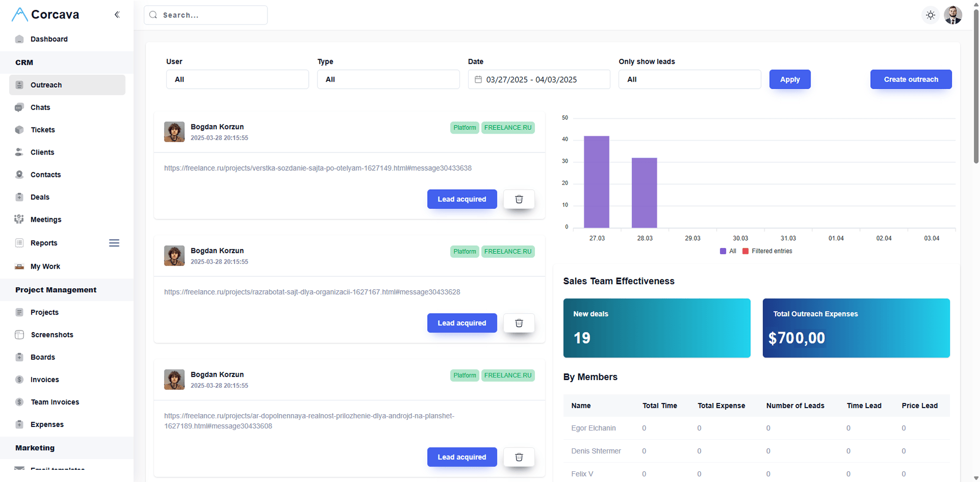Apply the selected filters
Image resolution: width=980 pixels, height=482 pixels.
point(789,80)
